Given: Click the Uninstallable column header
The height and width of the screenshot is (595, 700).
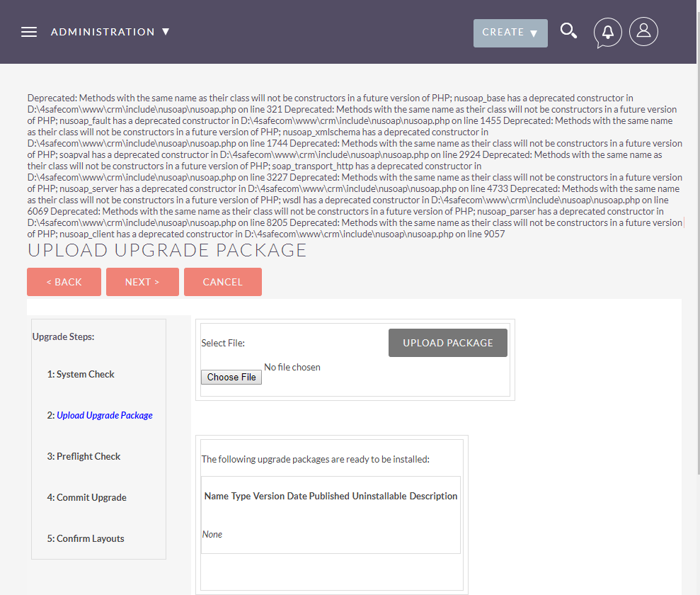Looking at the screenshot, I should 379,497.
